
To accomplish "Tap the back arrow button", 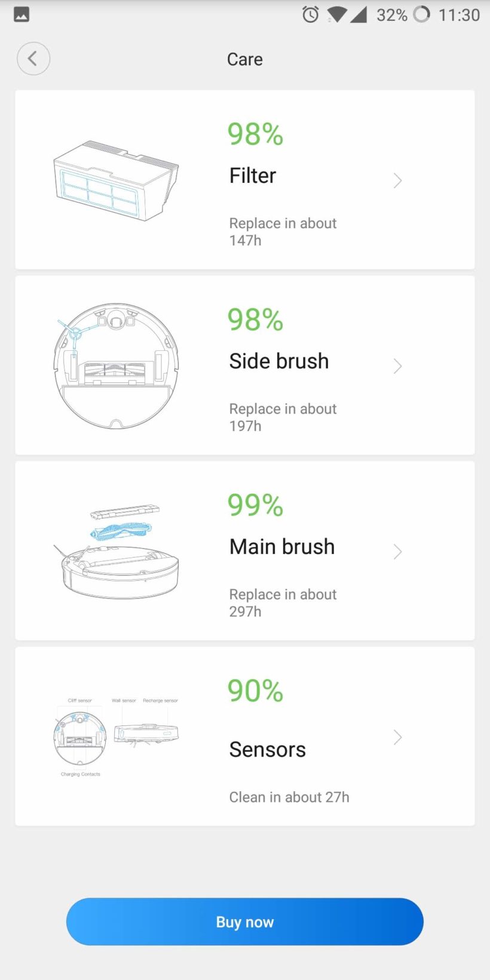I will pos(33,59).
